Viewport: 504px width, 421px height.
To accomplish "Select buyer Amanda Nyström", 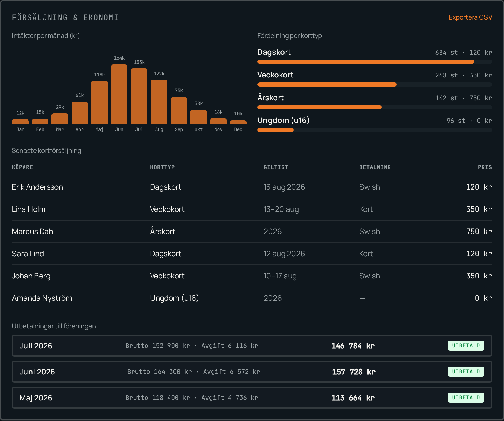I will (42, 298).
